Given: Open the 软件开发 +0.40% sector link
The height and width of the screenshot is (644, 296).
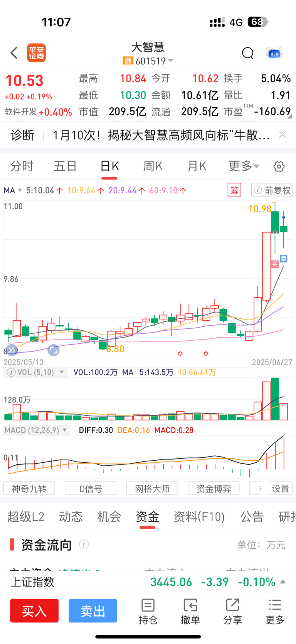Looking at the screenshot, I should point(39,112).
